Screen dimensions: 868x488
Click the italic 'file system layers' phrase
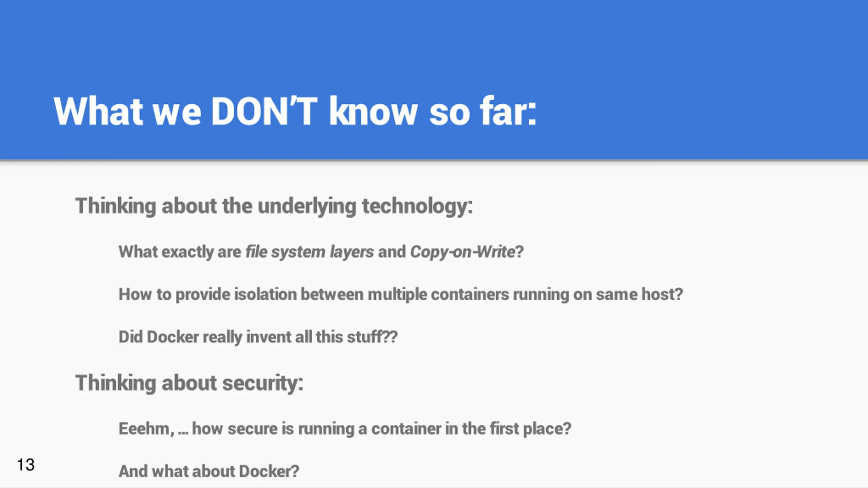[x=310, y=252]
